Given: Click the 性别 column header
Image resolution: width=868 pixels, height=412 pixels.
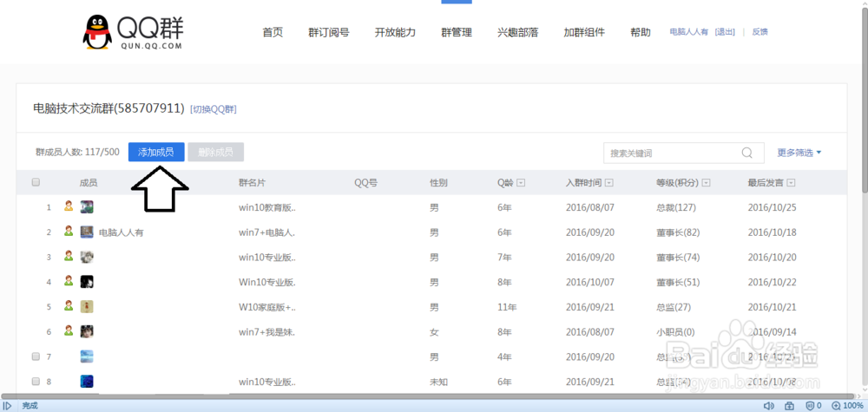Looking at the screenshot, I should [439, 183].
